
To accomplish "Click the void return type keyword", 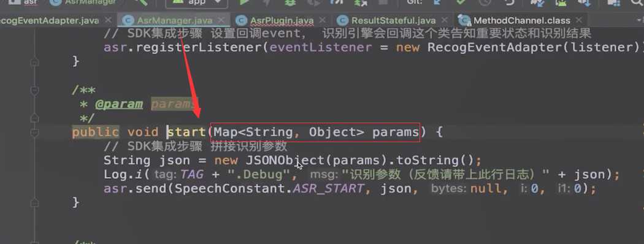I will [143, 132].
